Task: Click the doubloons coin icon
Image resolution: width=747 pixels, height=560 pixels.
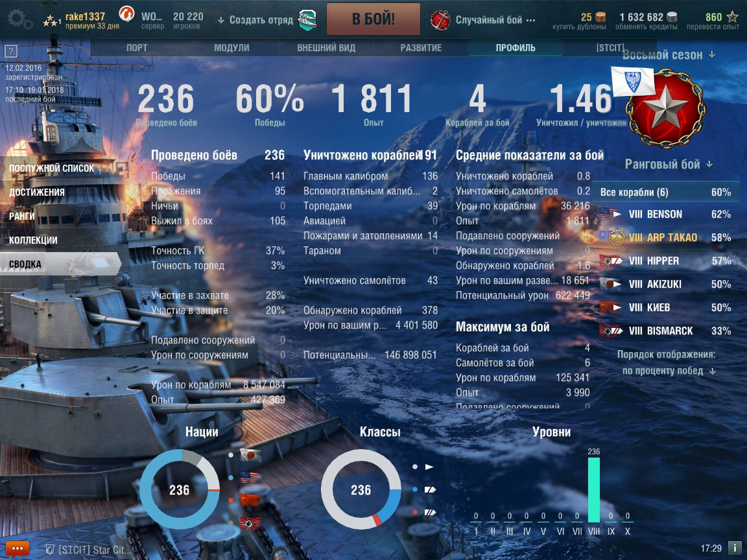Action: [600, 17]
